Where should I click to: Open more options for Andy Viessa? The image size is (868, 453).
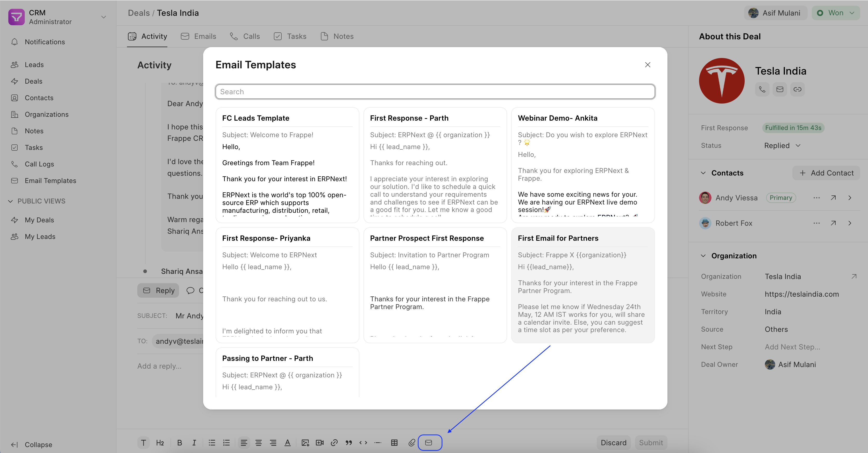pyautogui.click(x=816, y=198)
